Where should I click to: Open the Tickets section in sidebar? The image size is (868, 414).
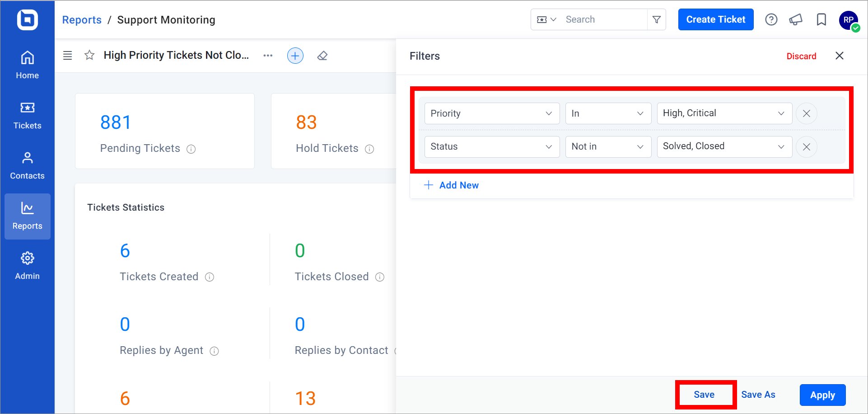pyautogui.click(x=27, y=116)
